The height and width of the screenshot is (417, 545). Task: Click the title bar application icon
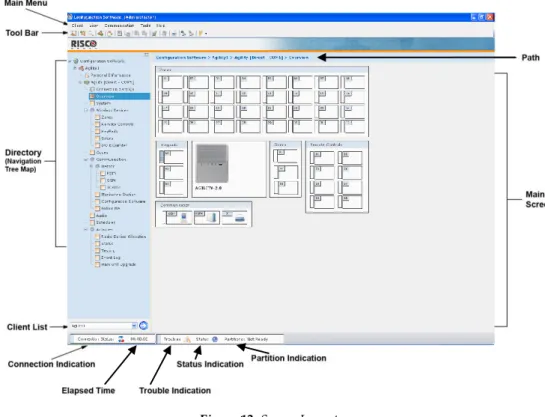(70, 17)
